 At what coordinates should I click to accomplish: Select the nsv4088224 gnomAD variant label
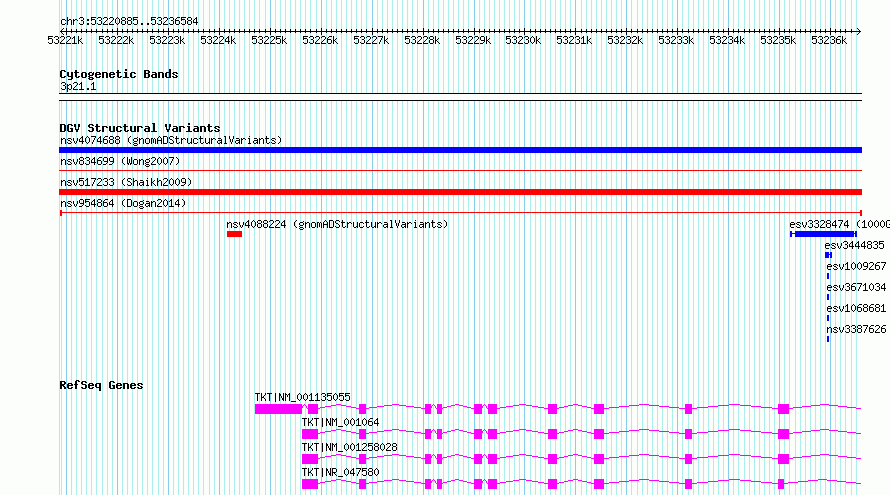tap(337, 224)
